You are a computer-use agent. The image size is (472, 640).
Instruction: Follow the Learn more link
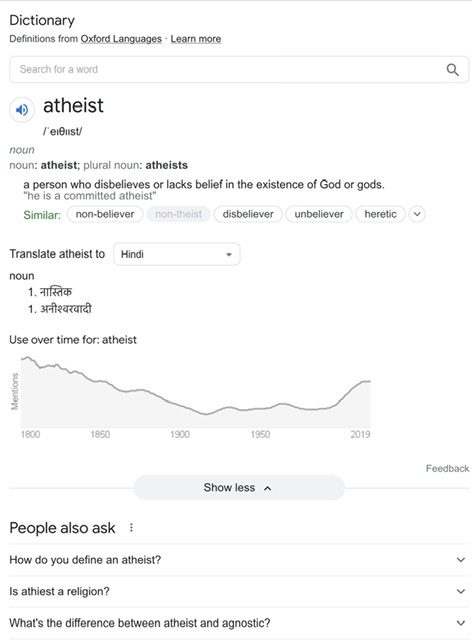click(x=196, y=39)
